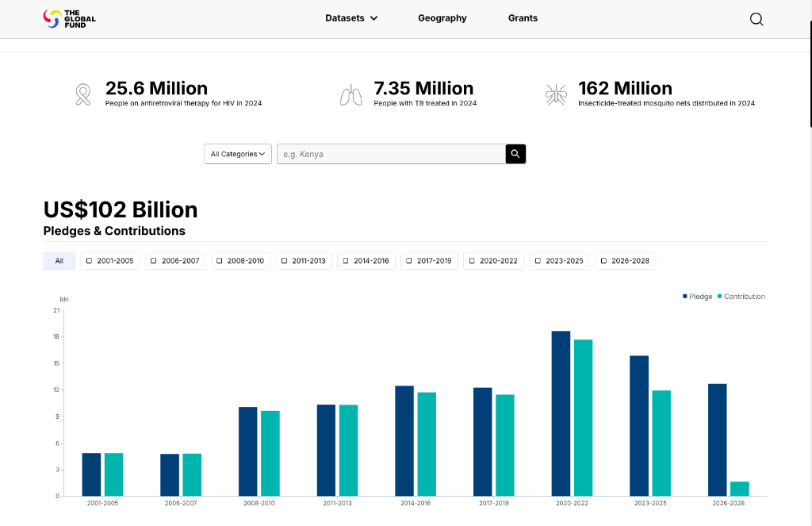Click the 2026-2028 Pledge bar

point(717,440)
